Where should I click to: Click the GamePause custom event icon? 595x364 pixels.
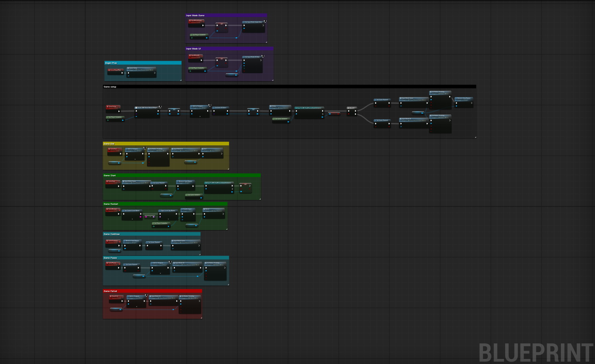(x=107, y=263)
